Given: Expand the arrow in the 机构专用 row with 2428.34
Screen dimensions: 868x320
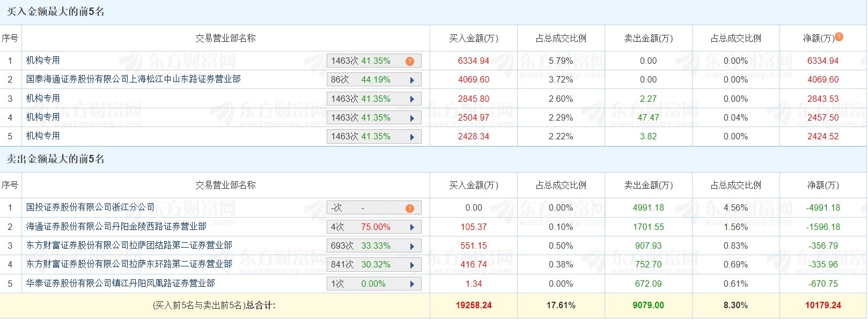Looking at the screenshot, I should click(x=412, y=137).
